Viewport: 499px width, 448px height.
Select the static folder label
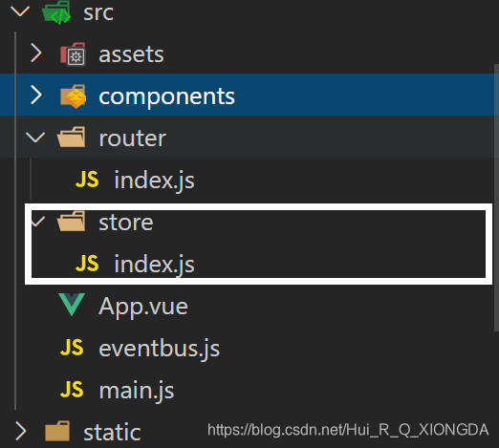[x=112, y=432]
